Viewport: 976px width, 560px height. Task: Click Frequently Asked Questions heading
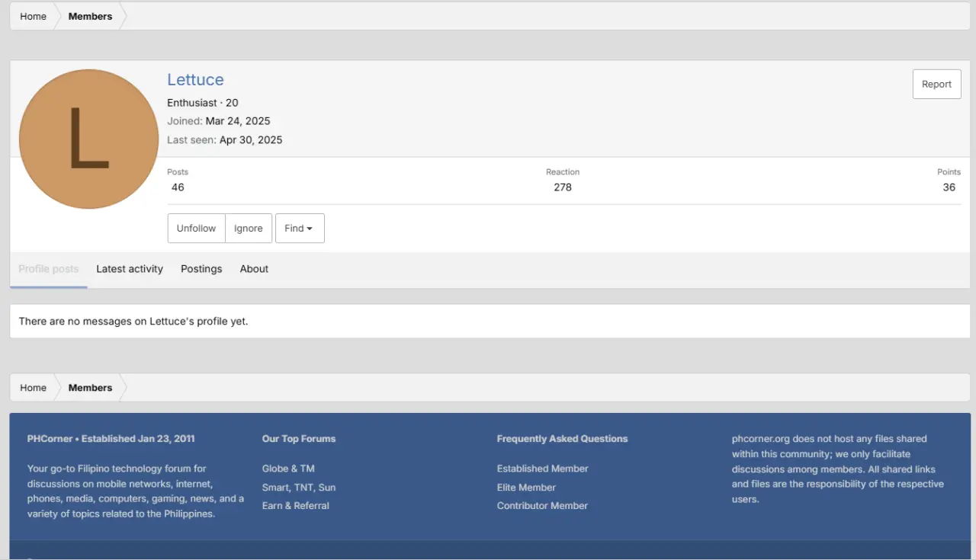pos(563,439)
